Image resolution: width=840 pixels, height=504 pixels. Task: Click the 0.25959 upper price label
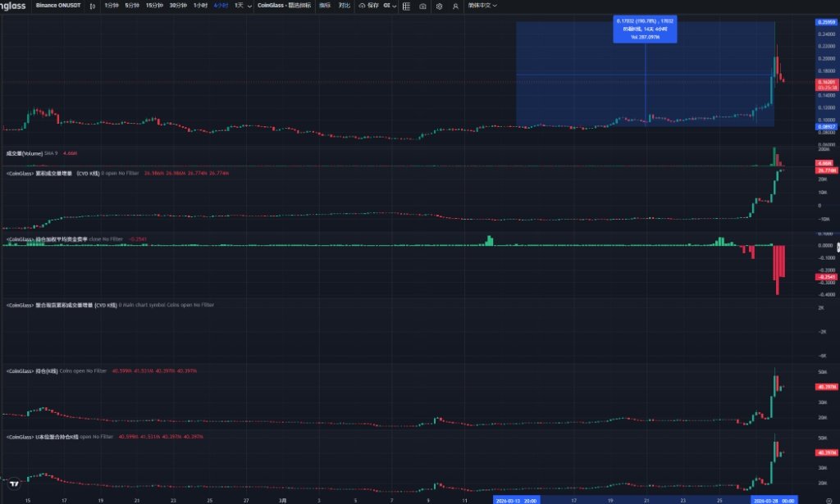826,22
